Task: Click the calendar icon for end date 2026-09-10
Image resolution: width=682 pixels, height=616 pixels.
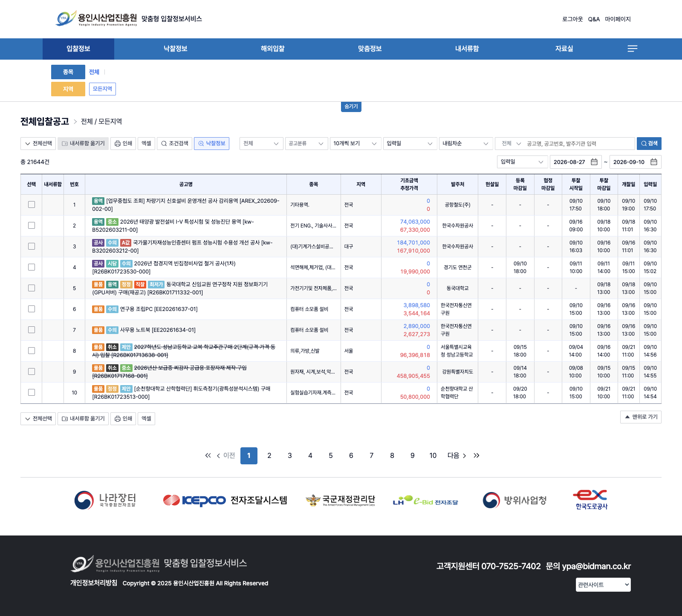Action: coord(654,162)
